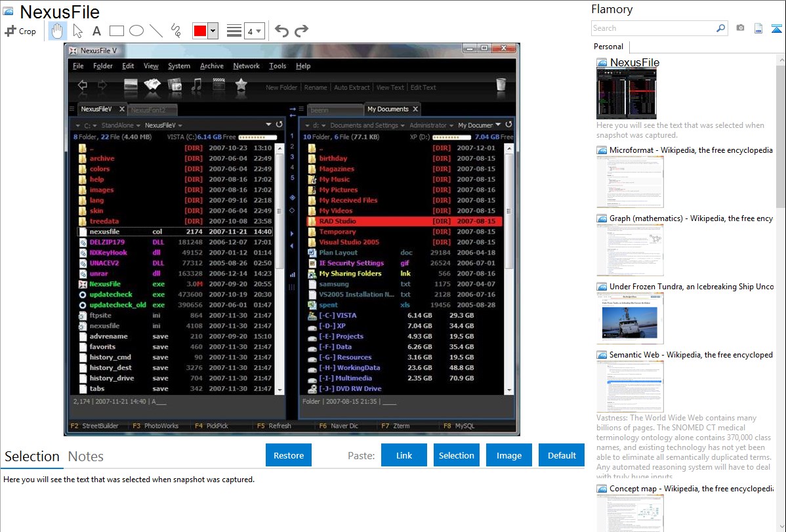Choose the arrow pointer selection tool

point(77,31)
